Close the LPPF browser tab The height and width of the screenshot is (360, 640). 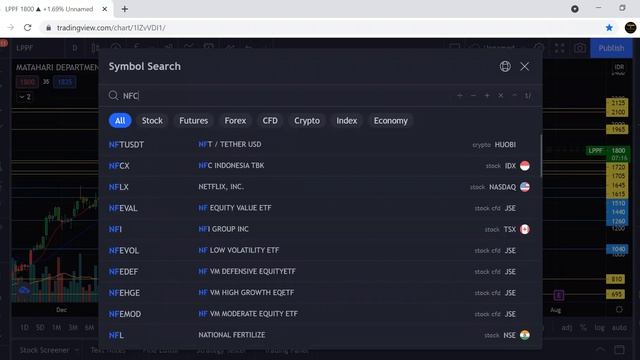(x=104, y=9)
